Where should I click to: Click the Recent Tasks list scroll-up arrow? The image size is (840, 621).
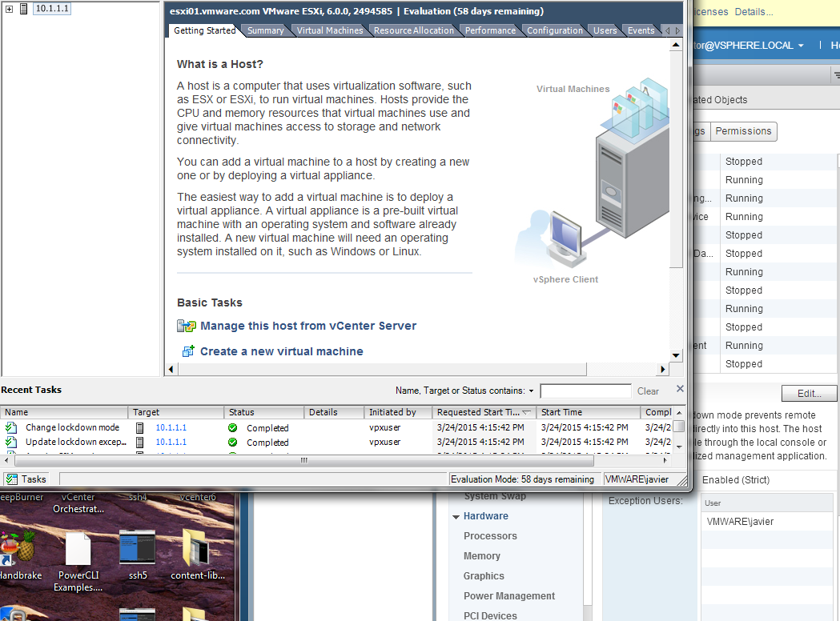679,413
